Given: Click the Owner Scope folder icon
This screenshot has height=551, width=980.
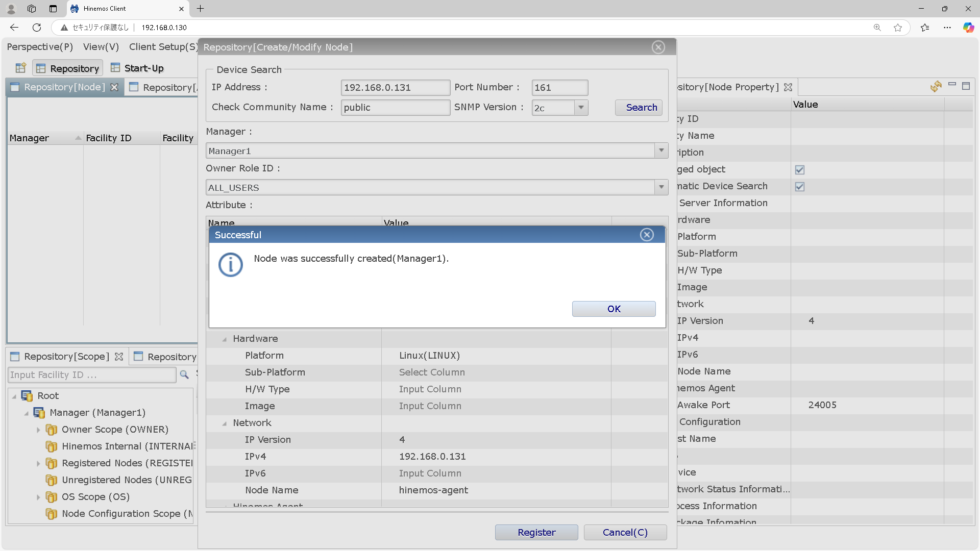Looking at the screenshot, I should click(51, 430).
